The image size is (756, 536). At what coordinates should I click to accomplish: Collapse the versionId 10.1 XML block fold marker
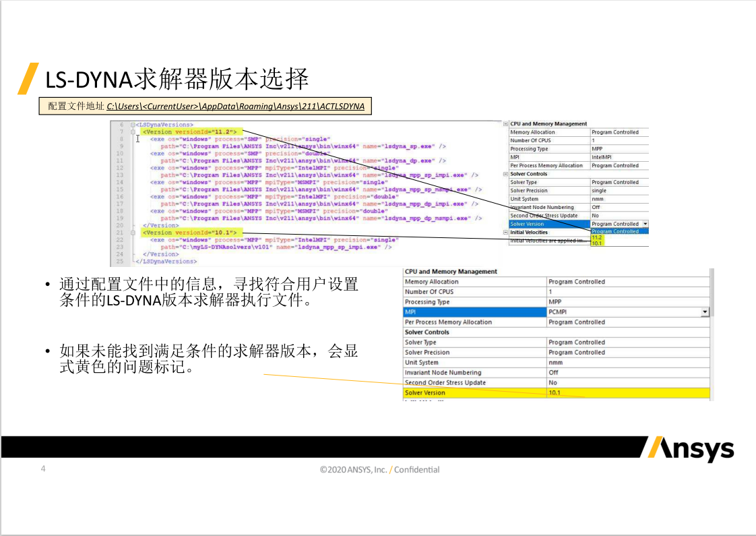(x=133, y=233)
